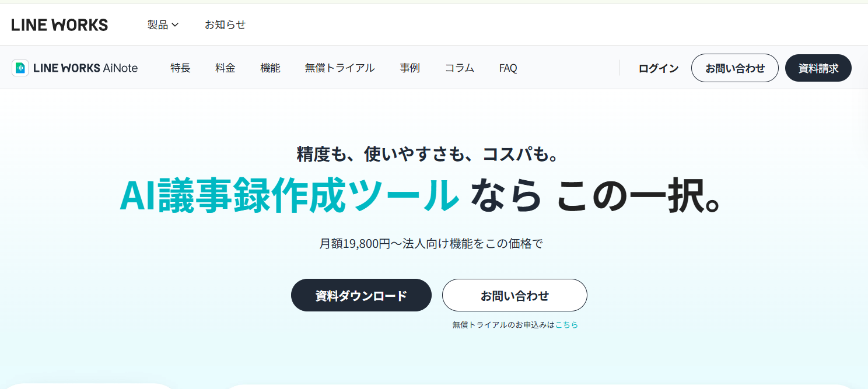Open the 機能 menu item
The height and width of the screenshot is (389, 868).
(x=270, y=68)
